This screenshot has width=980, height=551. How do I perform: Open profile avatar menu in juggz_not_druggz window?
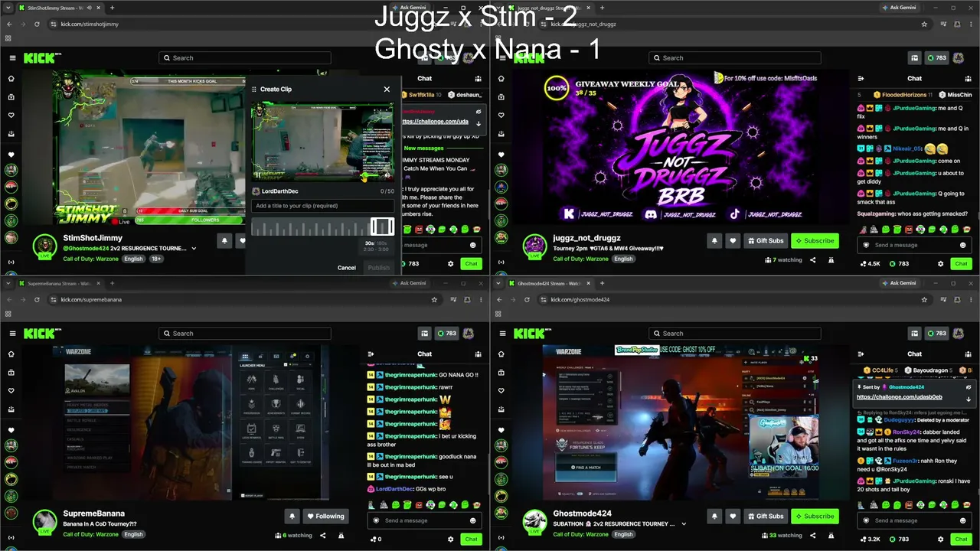click(x=958, y=58)
